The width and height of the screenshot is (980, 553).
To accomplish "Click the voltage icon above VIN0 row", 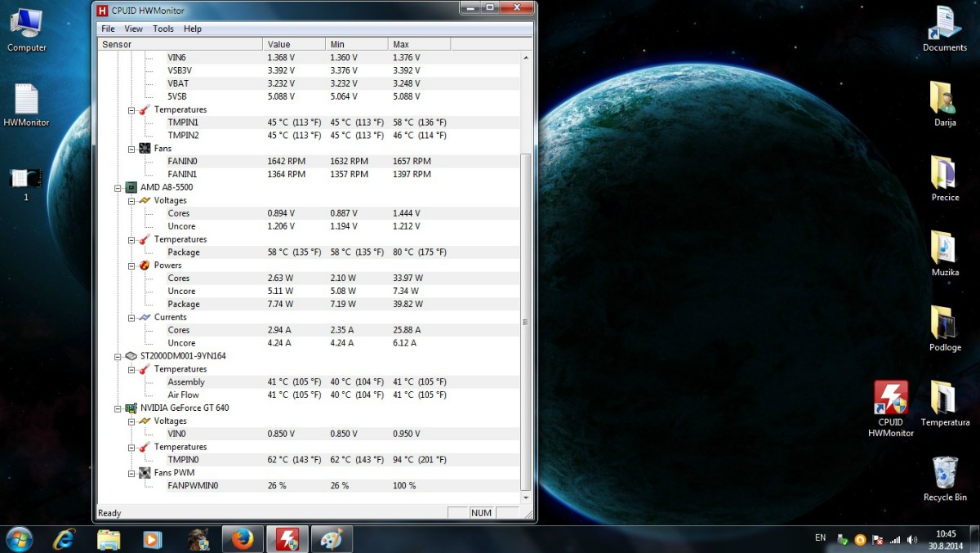I will (145, 421).
